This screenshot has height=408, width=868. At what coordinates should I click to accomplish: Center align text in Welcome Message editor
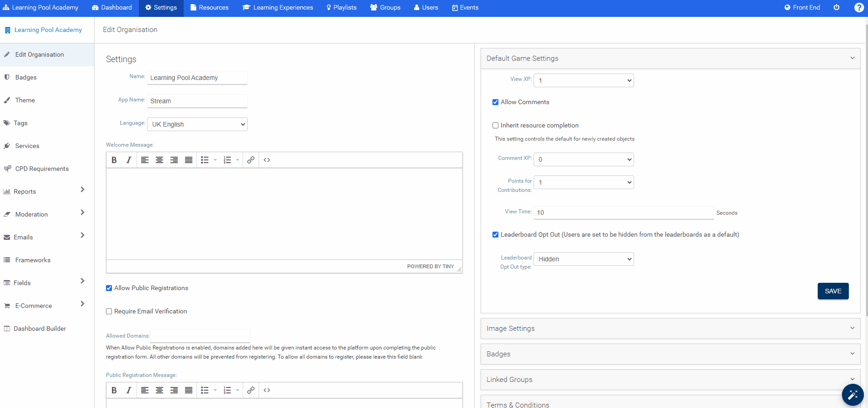(x=159, y=160)
